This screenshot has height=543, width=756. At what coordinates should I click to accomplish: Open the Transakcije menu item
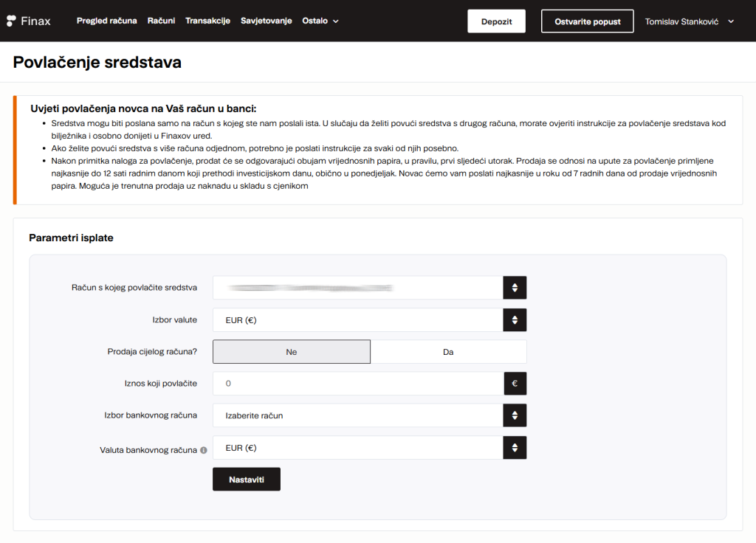207,21
